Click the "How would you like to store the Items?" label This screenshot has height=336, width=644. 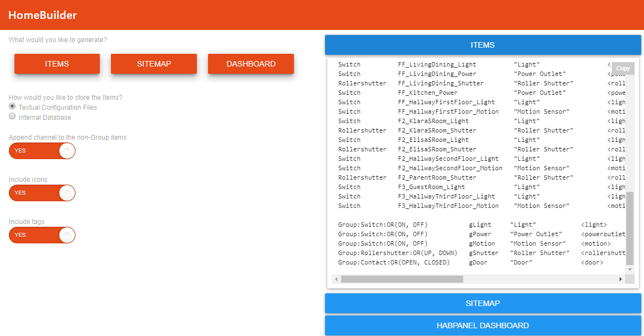65,98
